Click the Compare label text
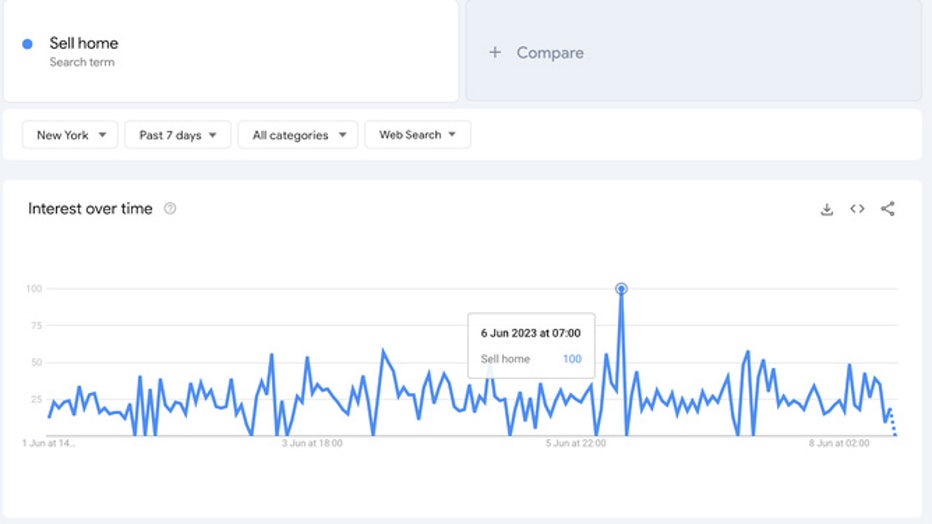Image resolution: width=932 pixels, height=524 pixels. pyautogui.click(x=550, y=52)
